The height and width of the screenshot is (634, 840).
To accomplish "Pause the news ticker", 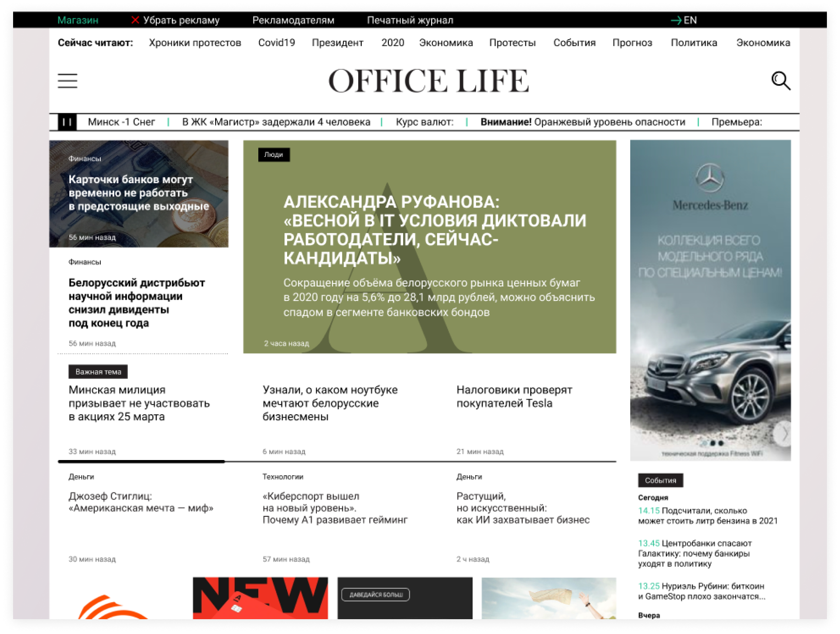I will click(x=67, y=122).
